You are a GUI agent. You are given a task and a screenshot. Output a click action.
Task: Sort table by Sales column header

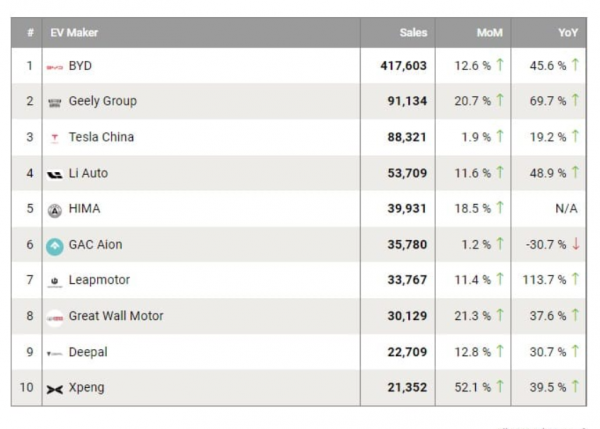tap(413, 32)
